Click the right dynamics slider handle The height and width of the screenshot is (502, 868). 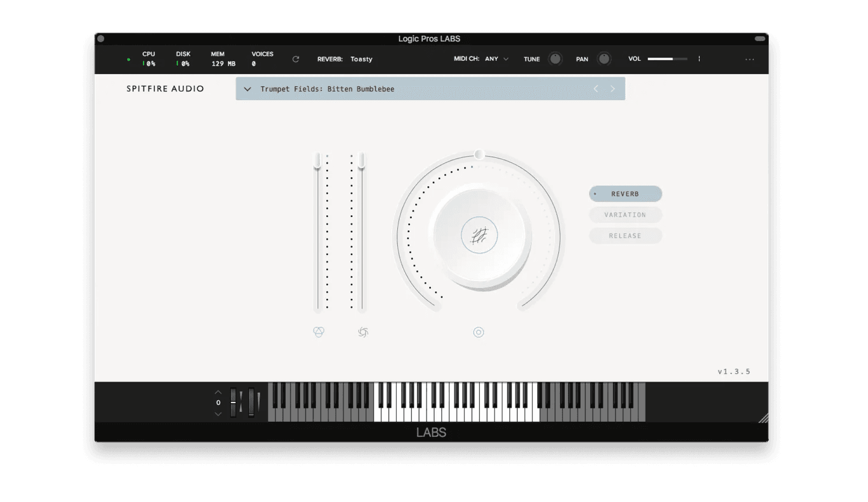click(x=362, y=160)
